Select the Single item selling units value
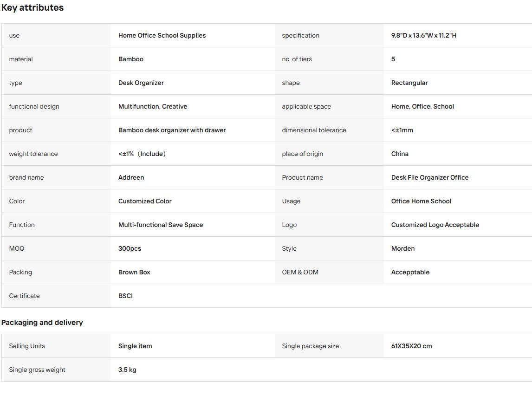 coord(135,346)
